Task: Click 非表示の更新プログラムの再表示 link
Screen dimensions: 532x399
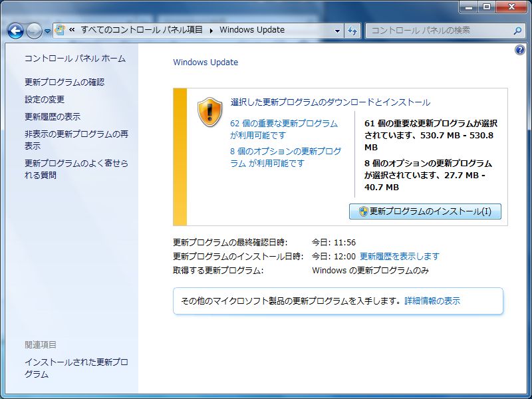Action: (76, 140)
